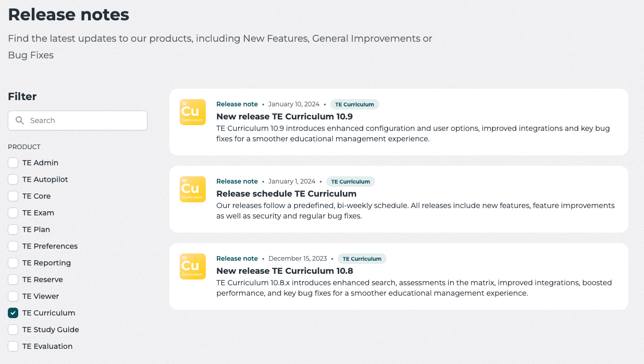Enable the TE Reporting checkbox
644x364 pixels.
[13, 263]
